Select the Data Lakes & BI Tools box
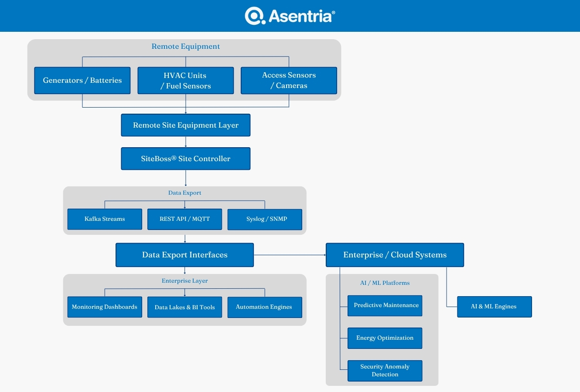580x392 pixels. (185, 307)
